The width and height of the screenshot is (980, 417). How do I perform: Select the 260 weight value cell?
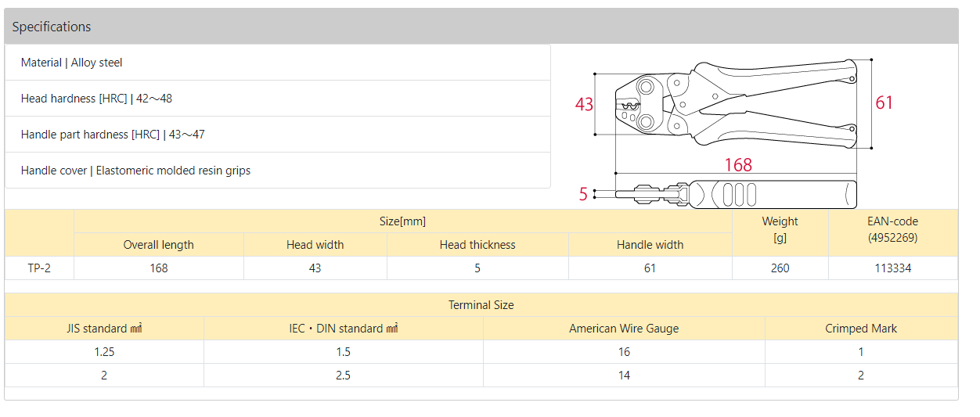780,268
